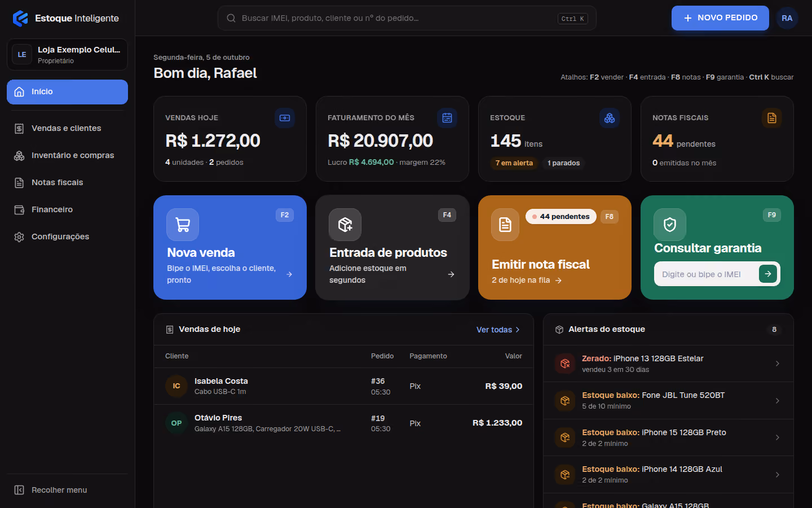Open Financeiro menu item

coord(67,209)
